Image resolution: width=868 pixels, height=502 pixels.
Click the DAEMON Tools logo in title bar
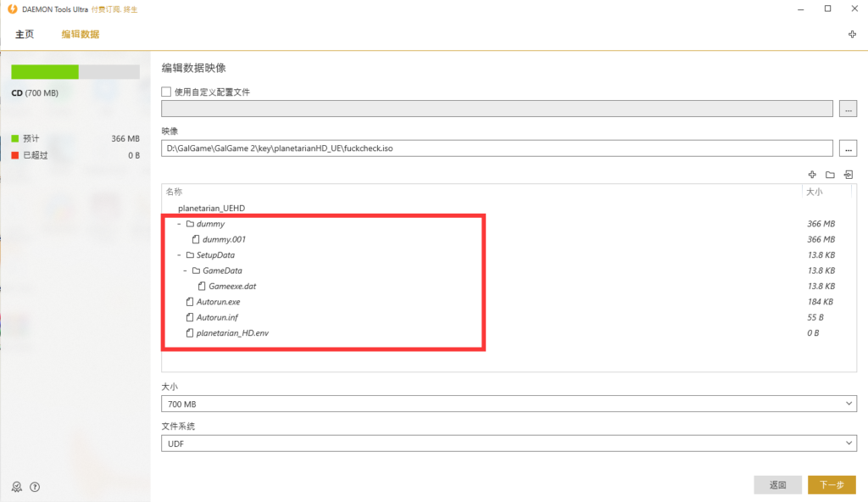pyautogui.click(x=11, y=8)
